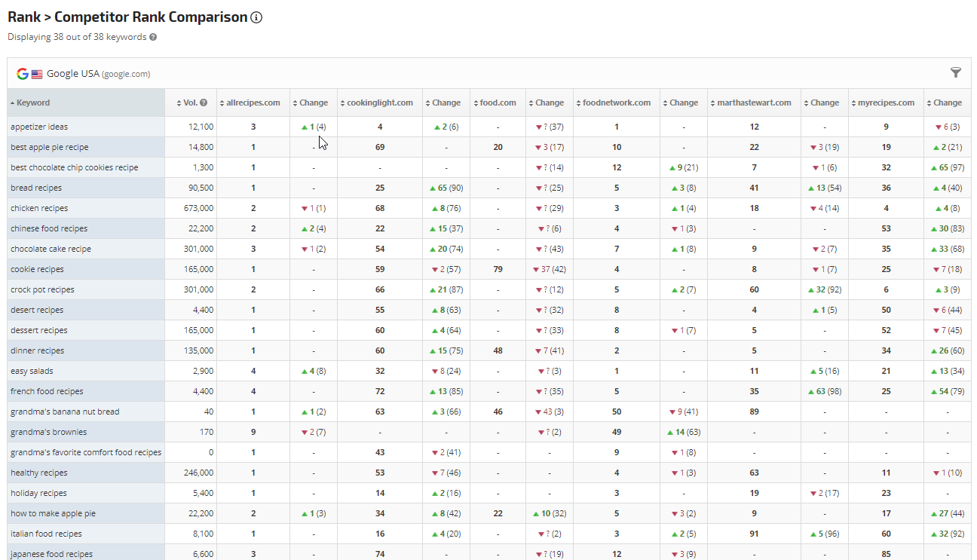Sort by foodnetwork.com column header
The height and width of the screenshot is (560, 977).
click(x=616, y=103)
